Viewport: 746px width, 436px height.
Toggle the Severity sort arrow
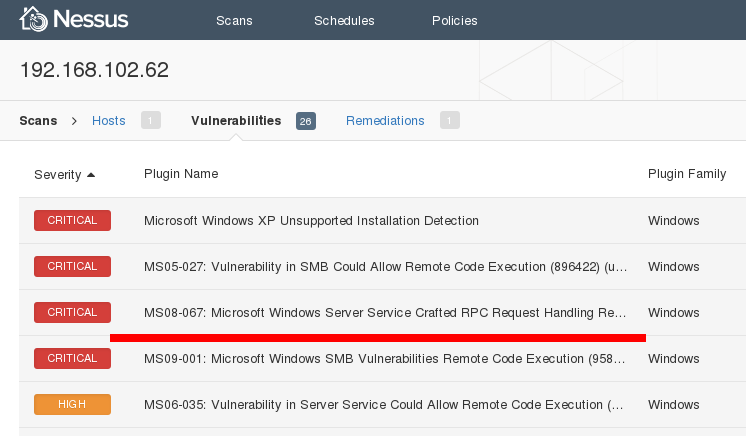(91, 175)
